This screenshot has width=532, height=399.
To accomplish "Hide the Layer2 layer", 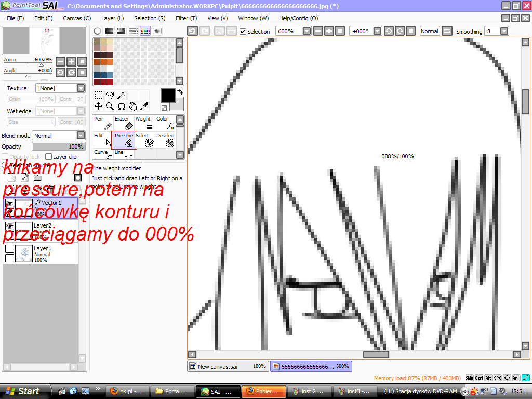I will pyautogui.click(x=9, y=226).
